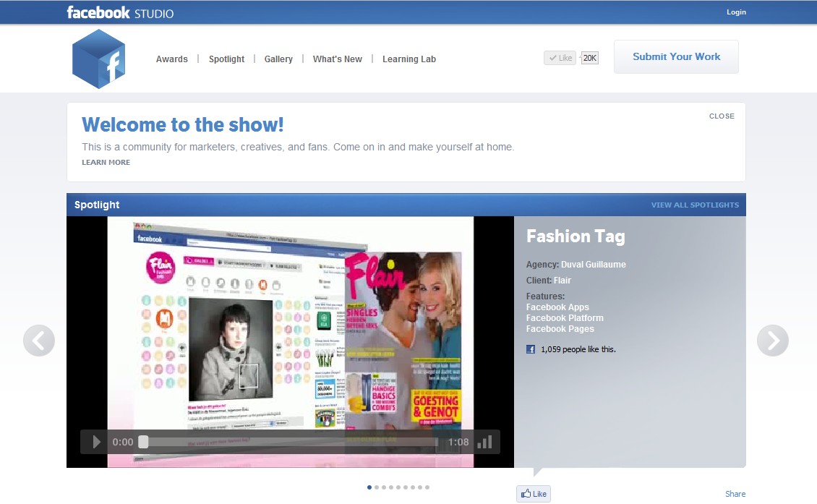This screenshot has height=504, width=817.
Task: Click the Spotlight section header label
Action: [x=97, y=205]
